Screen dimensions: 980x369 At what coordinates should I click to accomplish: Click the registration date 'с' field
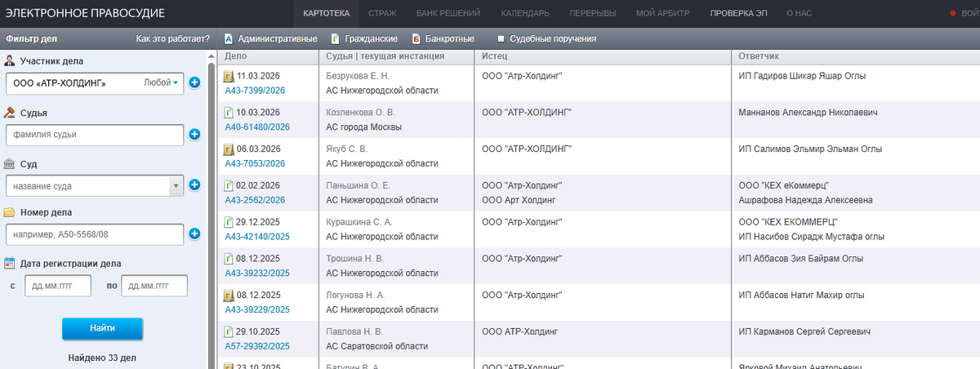(x=58, y=286)
